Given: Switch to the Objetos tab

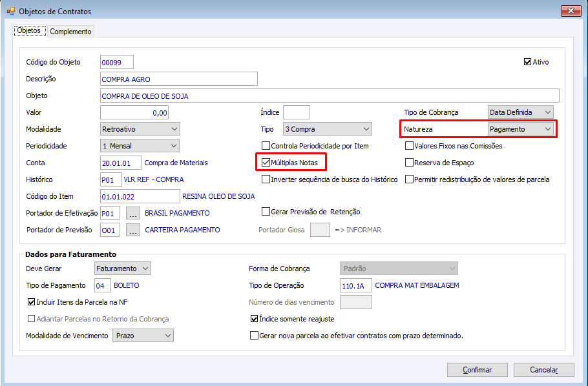Looking at the screenshot, I should [29, 30].
